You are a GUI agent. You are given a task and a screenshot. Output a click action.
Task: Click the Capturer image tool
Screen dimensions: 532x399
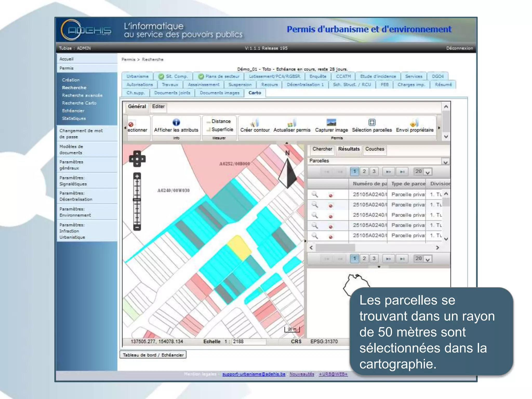[331, 122]
